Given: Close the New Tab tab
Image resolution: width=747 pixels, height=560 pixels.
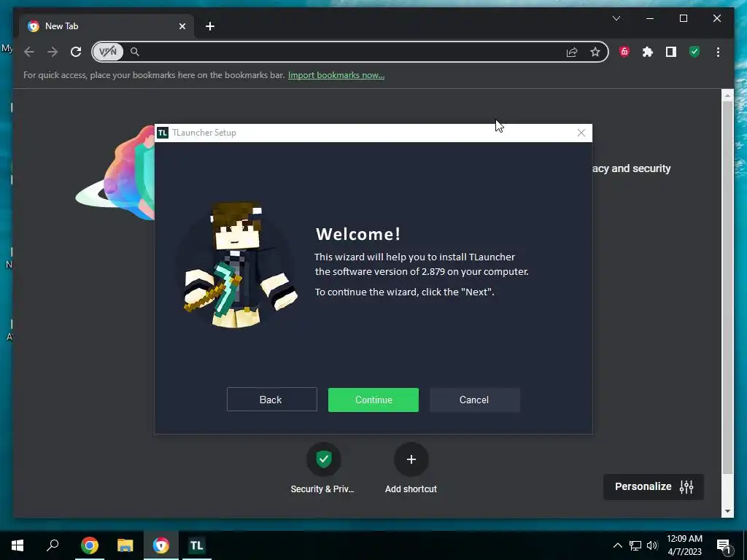Looking at the screenshot, I should pos(182,26).
